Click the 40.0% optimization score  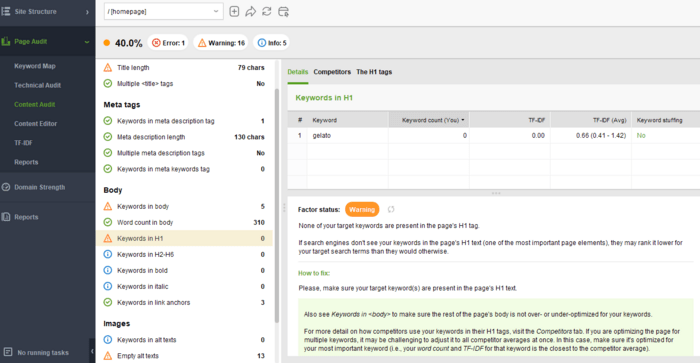point(129,43)
